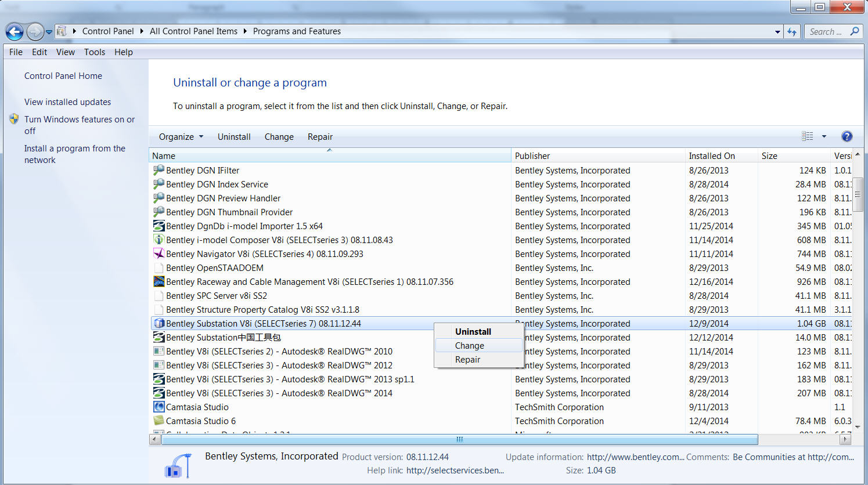Click the Bentley Substation V8i SELECTseries 7 icon
The image size is (868, 485).
tap(160, 323)
